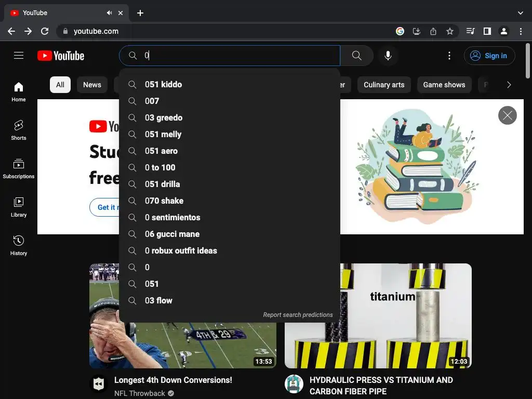Select the News filter chip

(92, 85)
